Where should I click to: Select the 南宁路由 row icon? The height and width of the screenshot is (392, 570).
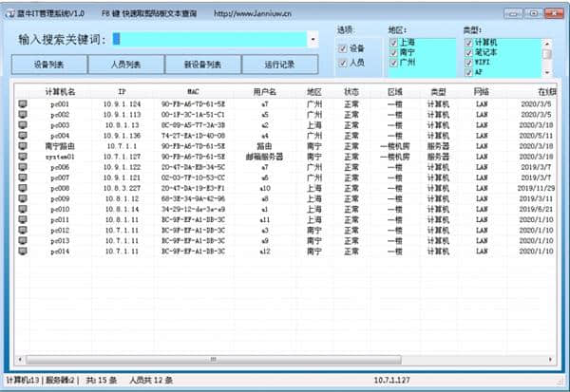pos(23,146)
